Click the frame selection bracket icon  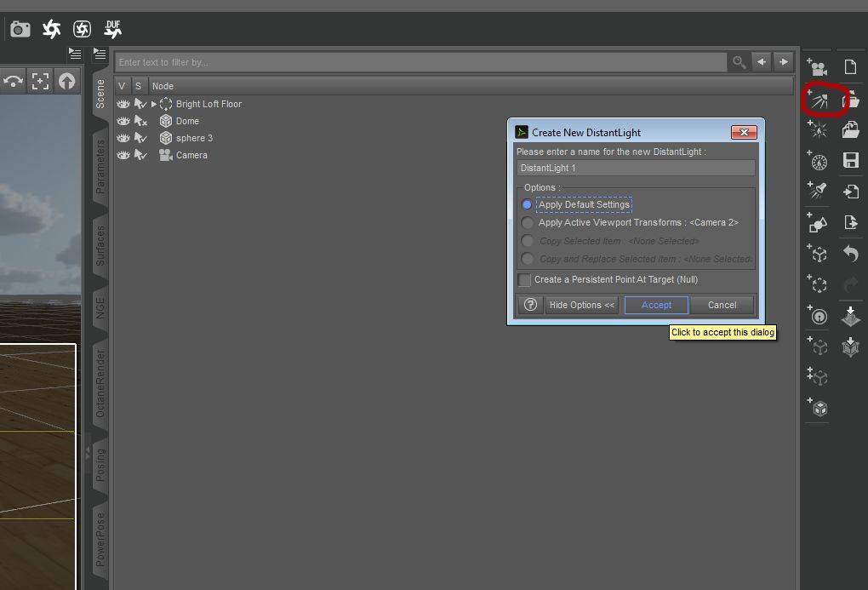coord(40,82)
